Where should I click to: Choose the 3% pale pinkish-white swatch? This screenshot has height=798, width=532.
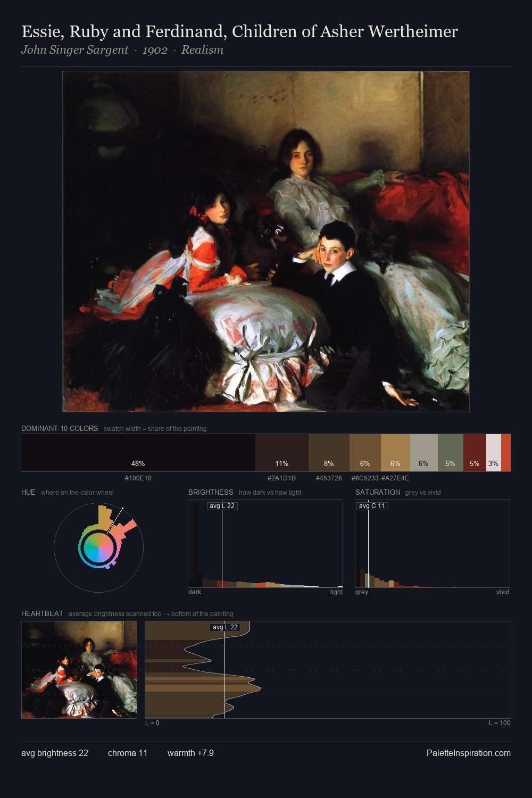(494, 453)
